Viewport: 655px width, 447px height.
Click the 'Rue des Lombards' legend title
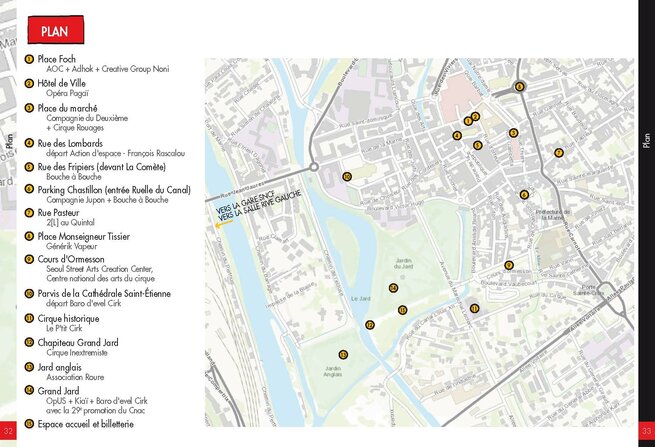tap(70, 143)
